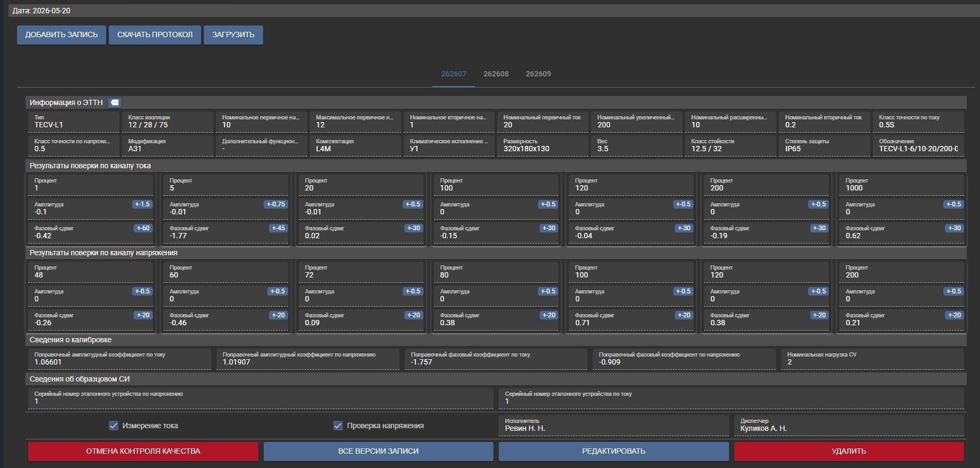Select Поправочный фазовый коэффициент по току field
980x468 pixels.
coord(496,359)
